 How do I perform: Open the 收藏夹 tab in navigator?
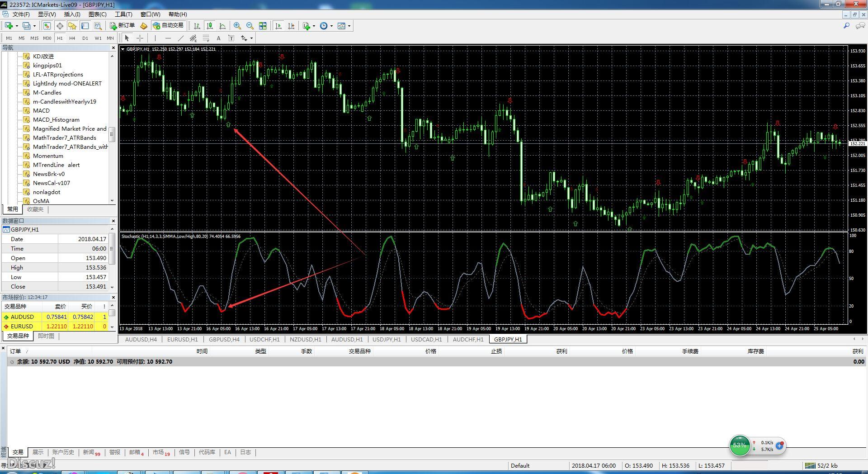35,209
